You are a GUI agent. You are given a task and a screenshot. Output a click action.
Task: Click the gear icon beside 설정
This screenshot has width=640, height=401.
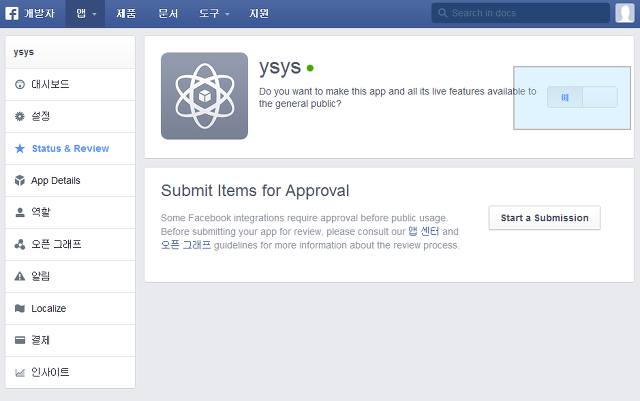click(20, 116)
